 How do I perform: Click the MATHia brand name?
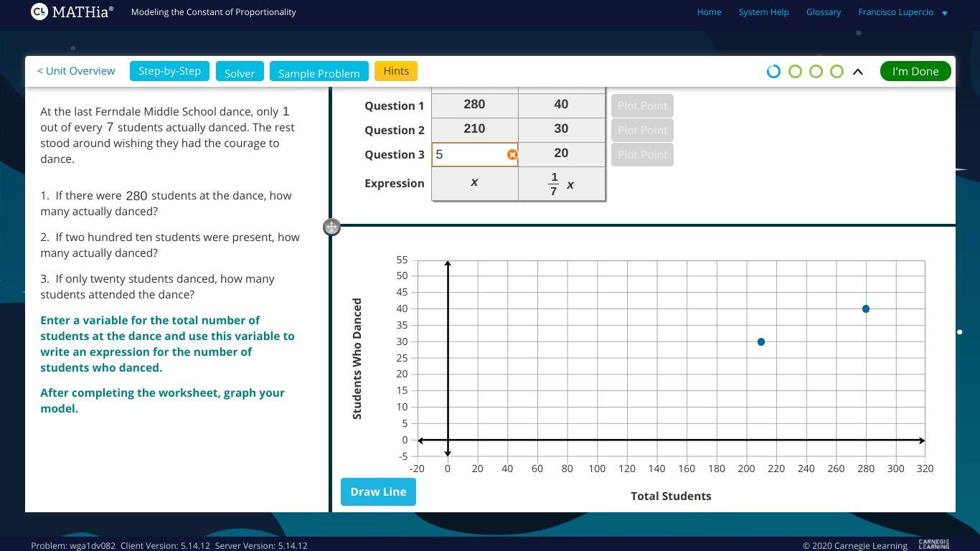point(83,12)
